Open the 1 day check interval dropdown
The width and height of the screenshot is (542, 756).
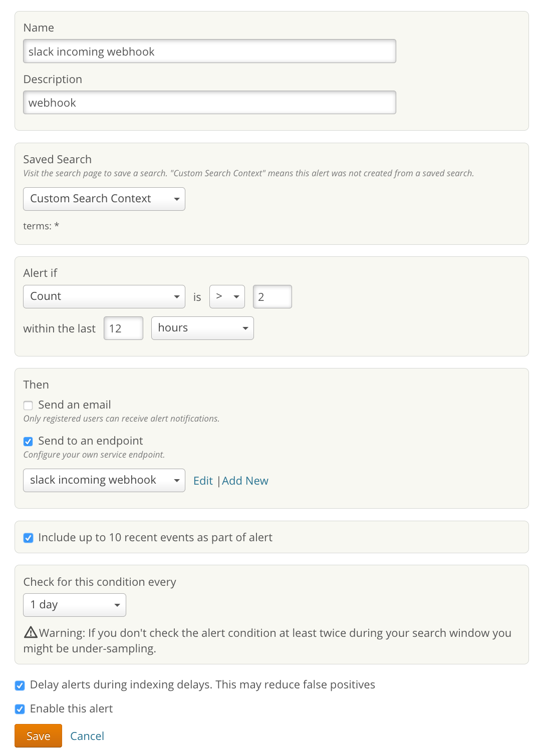[x=75, y=605]
